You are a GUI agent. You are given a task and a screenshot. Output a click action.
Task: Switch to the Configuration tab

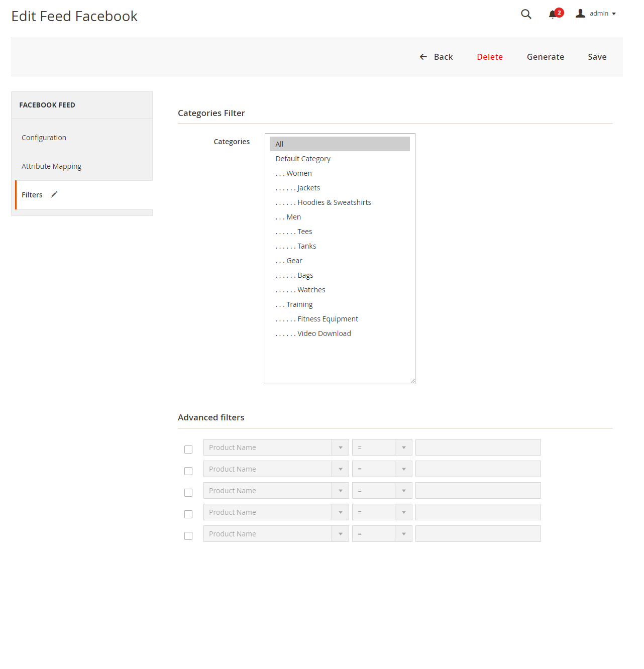(44, 138)
